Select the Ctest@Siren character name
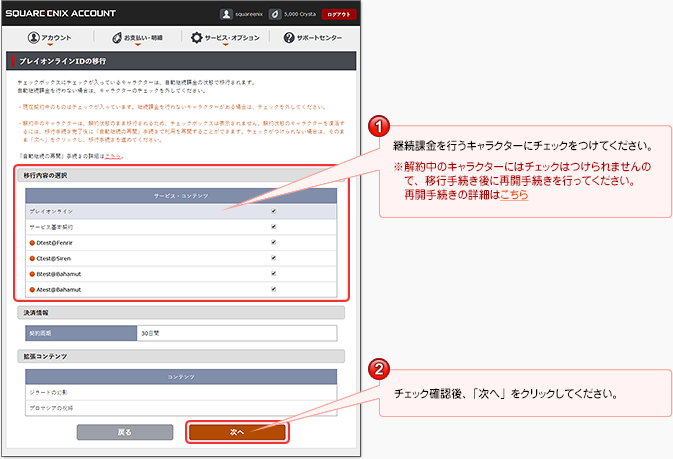Viewport: 673px width, 459px height. coord(54,258)
